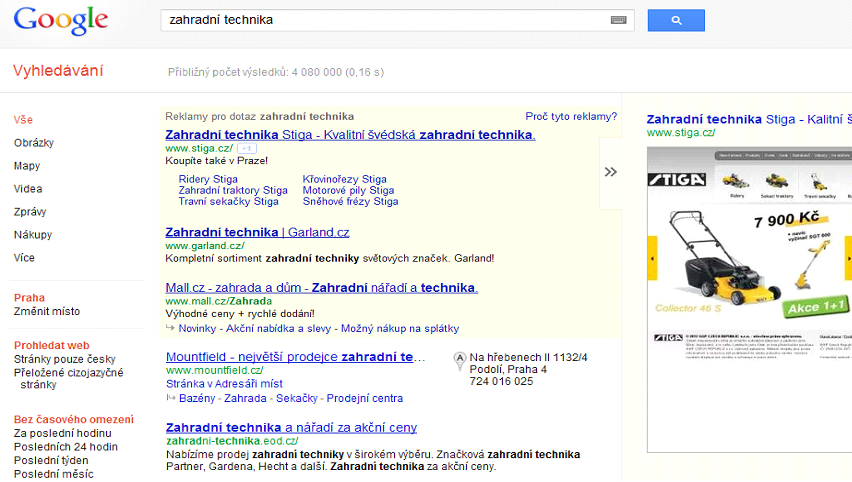The image size is (852, 482).
Task: Open 'Akční nabídka a slevy' link
Action: [x=278, y=328]
